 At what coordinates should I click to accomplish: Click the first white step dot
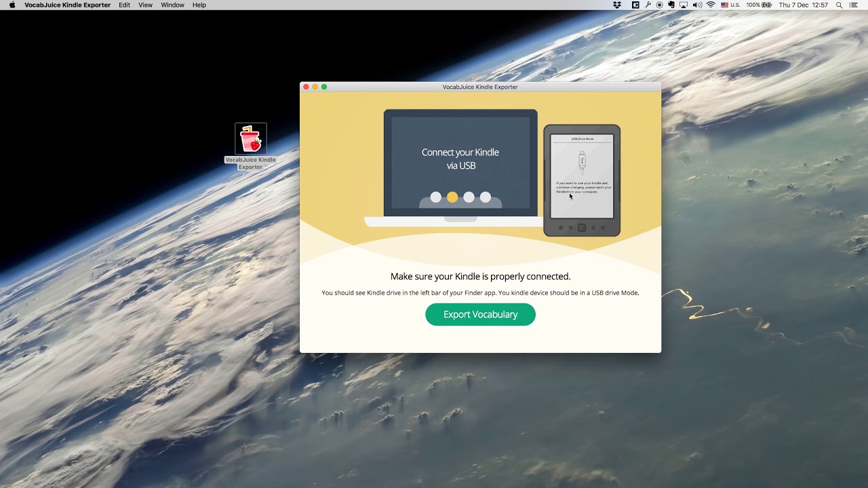436,197
